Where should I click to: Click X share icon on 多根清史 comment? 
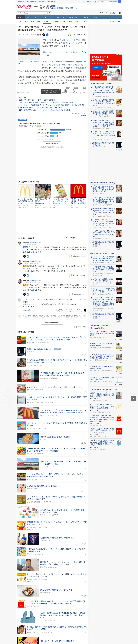24,294
